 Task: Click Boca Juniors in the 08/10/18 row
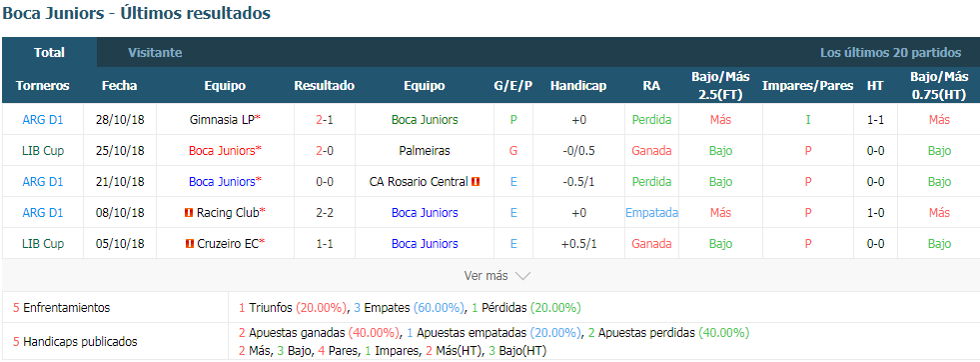tap(425, 213)
